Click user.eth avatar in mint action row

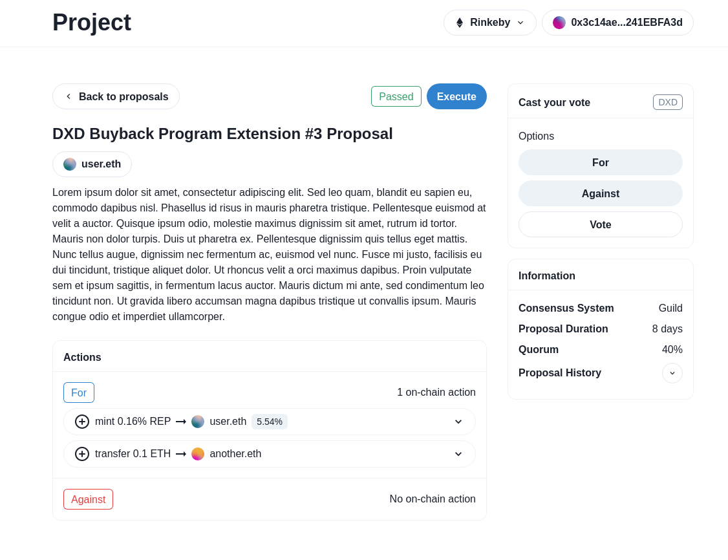[x=198, y=422]
